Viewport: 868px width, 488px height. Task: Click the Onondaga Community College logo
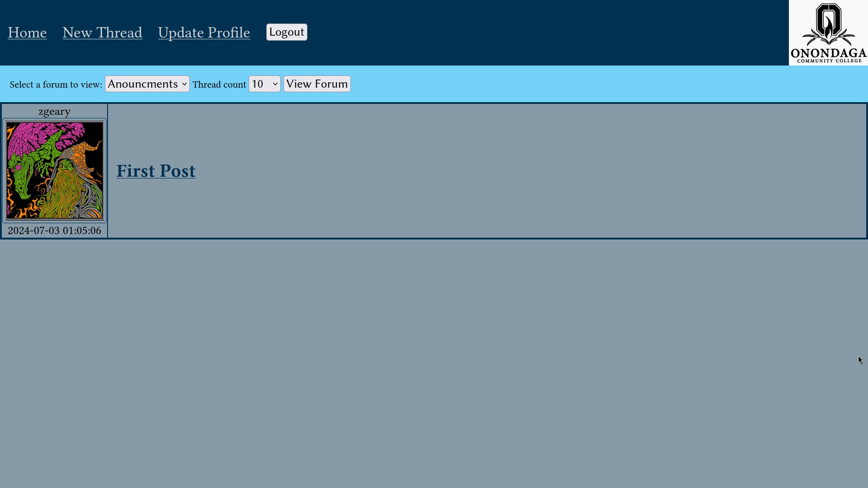tap(828, 33)
